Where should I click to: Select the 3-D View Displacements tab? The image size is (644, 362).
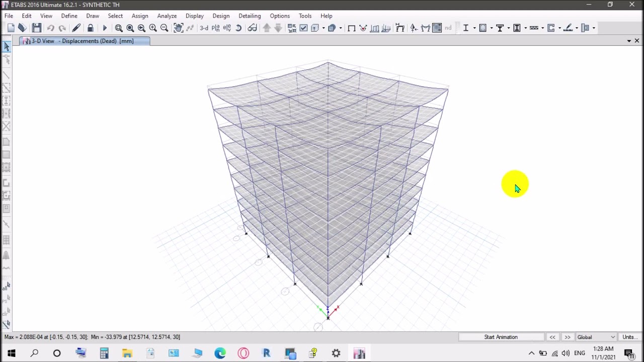(x=82, y=41)
